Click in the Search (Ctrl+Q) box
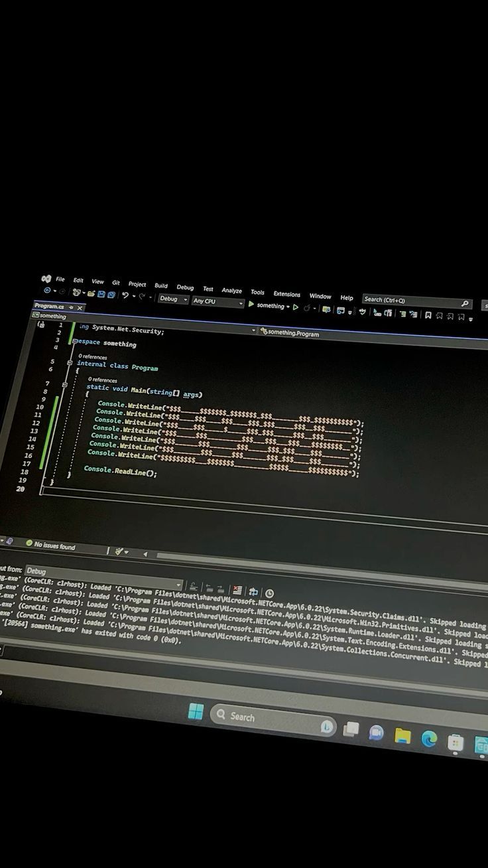Viewport: 488px width, 868px height. [417, 301]
